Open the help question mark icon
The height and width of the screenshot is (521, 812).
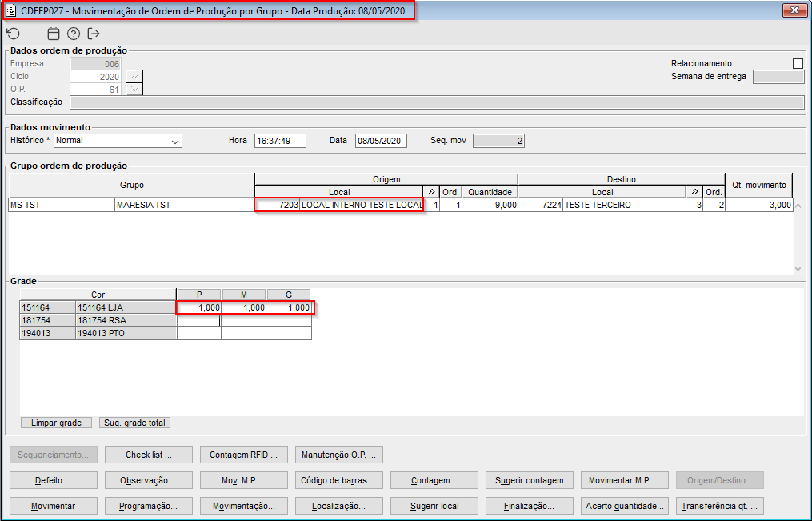[x=74, y=34]
